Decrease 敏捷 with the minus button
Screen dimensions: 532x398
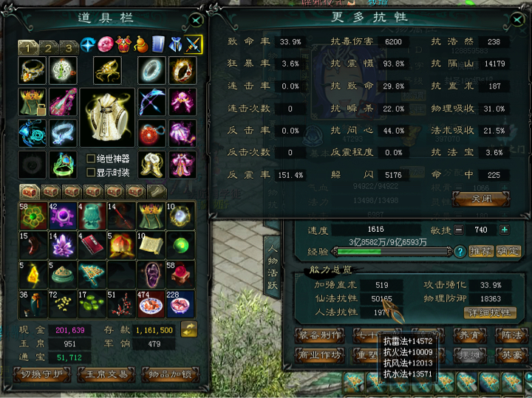[x=458, y=230]
